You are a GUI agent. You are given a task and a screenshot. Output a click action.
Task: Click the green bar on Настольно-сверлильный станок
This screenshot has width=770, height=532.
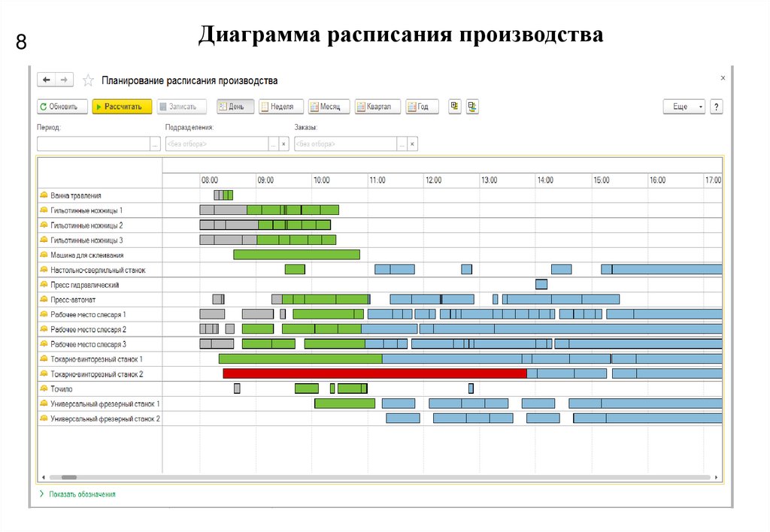(x=295, y=269)
